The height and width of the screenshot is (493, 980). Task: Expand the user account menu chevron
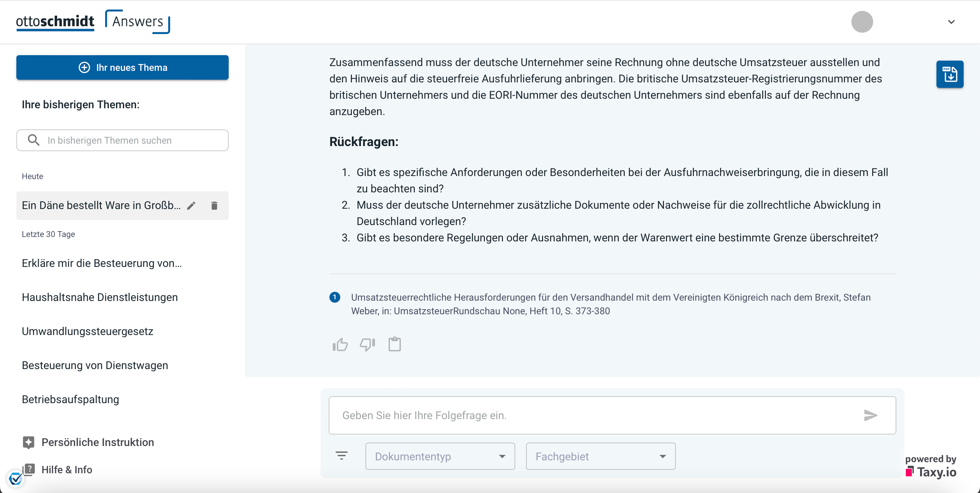coord(951,22)
